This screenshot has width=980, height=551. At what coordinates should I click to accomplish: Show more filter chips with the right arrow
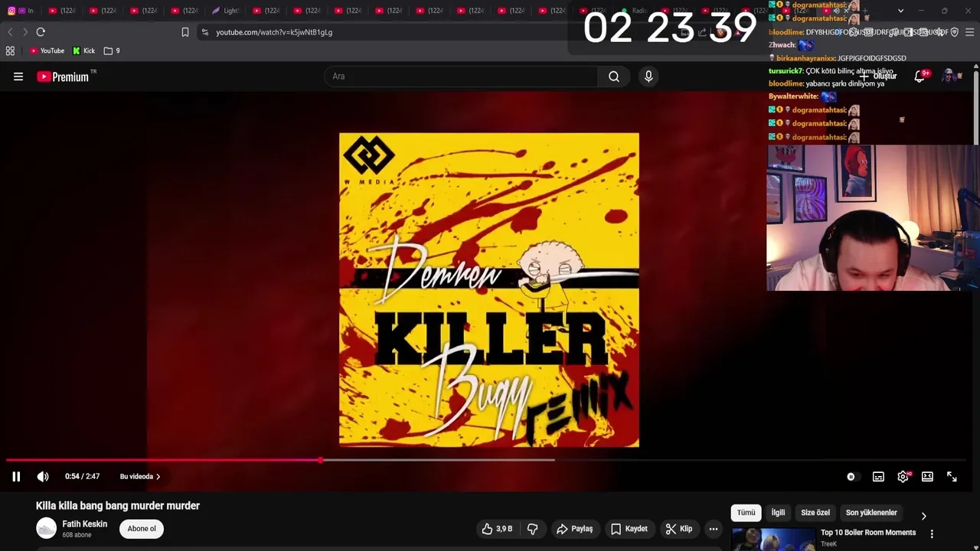coord(923,516)
